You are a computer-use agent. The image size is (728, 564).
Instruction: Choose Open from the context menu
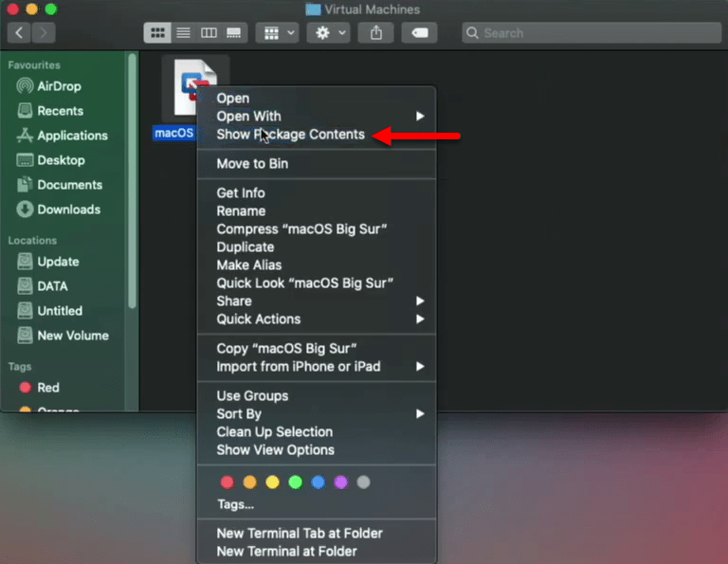317,99
